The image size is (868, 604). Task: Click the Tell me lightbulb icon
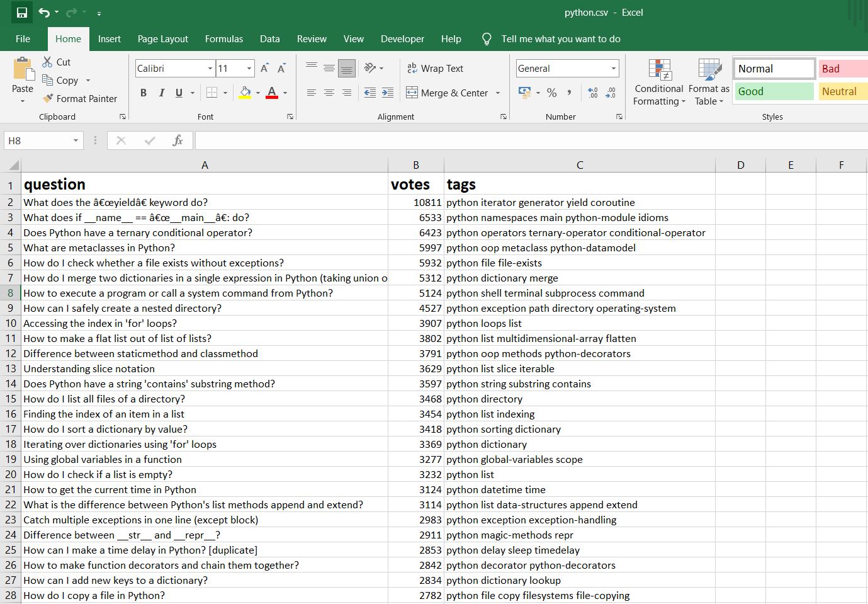[x=487, y=39]
